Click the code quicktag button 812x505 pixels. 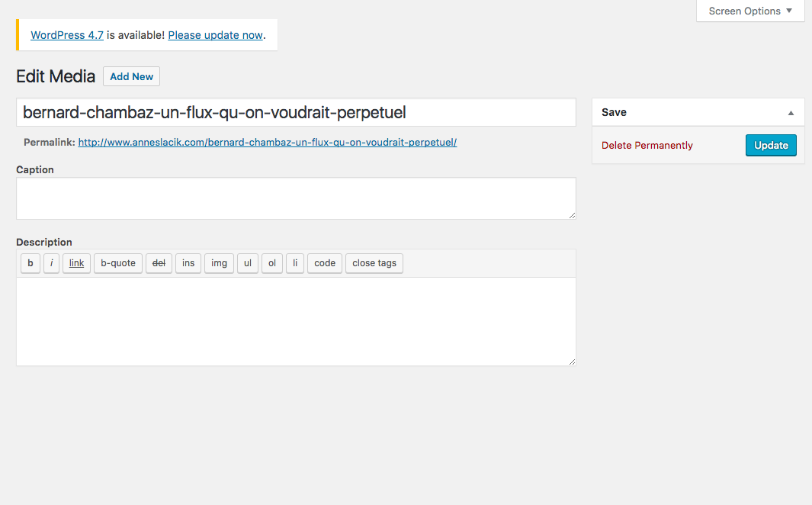[325, 263]
